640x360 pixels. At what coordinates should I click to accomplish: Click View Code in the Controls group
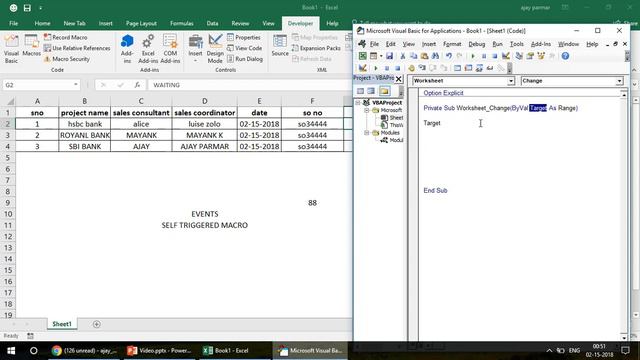click(244, 48)
